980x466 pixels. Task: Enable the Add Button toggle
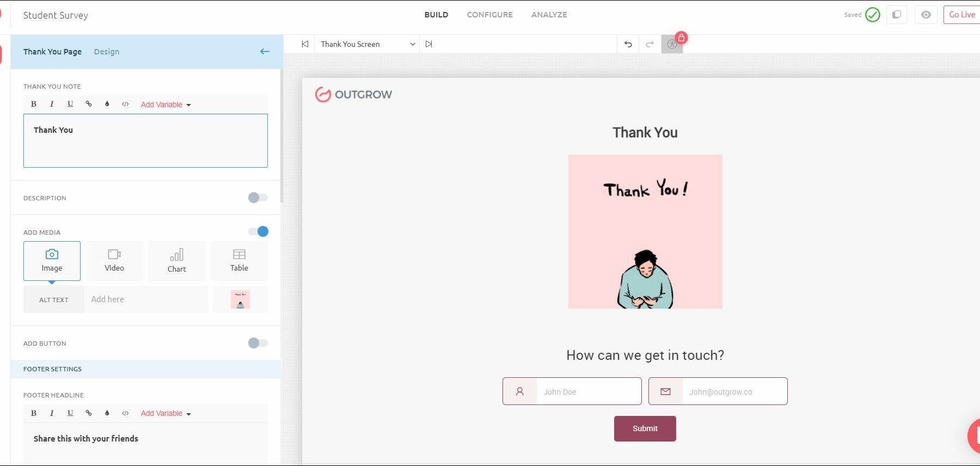tap(258, 343)
